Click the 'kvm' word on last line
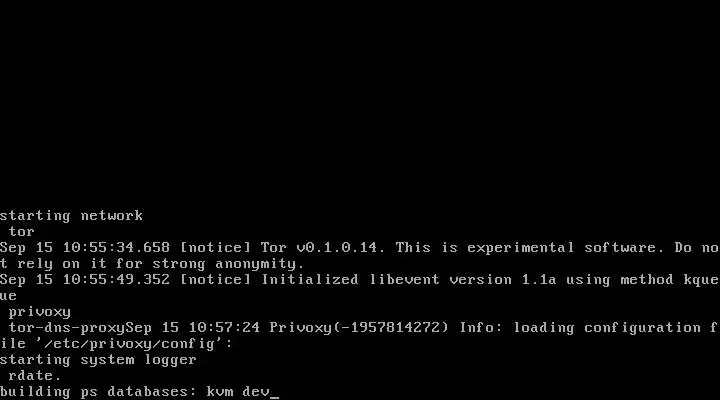Screen dimensions: 720x400 click(x=220, y=392)
